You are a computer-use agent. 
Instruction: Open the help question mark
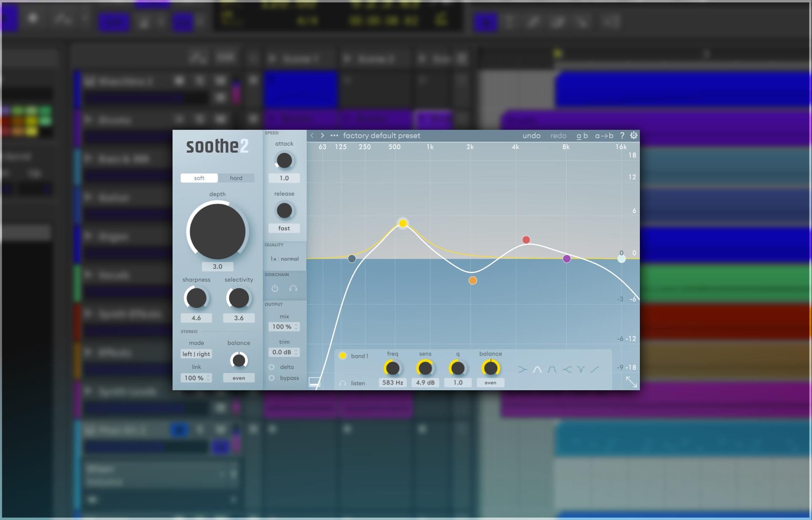(622, 136)
